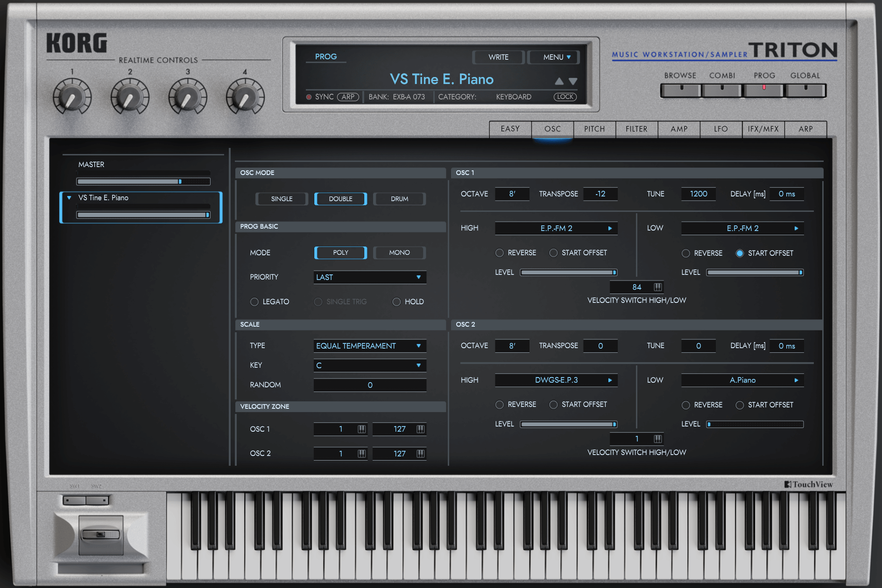Image resolution: width=882 pixels, height=588 pixels.
Task: Click keyboard icon for OSC 2 velocity zone top 127
Action: coord(420,454)
